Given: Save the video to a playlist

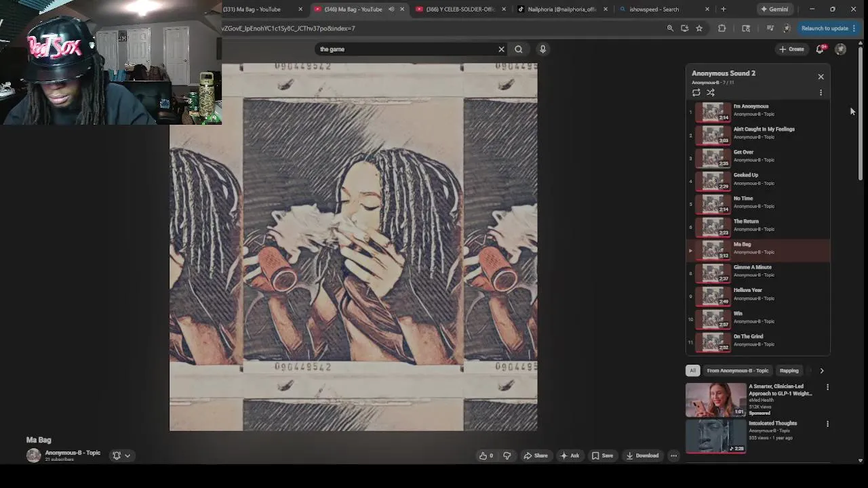Looking at the screenshot, I should click(x=603, y=455).
